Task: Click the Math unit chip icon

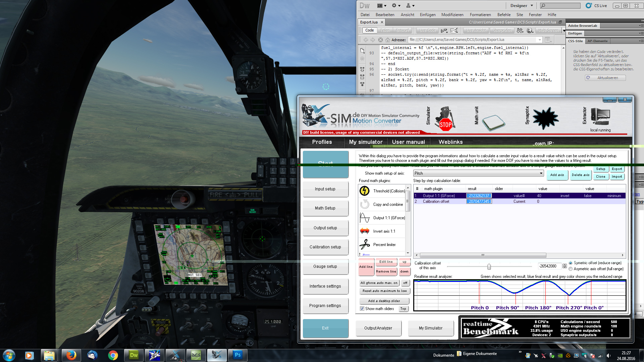Action: click(x=493, y=122)
